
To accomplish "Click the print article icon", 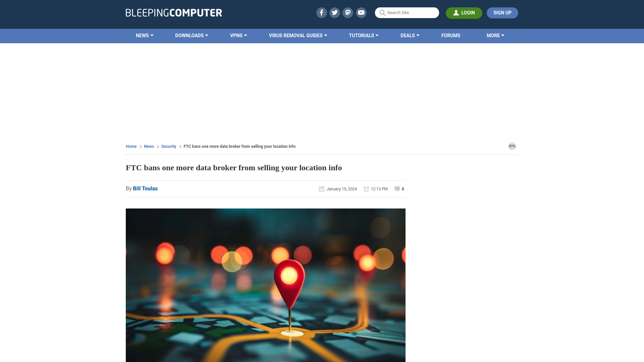I will coord(512,146).
